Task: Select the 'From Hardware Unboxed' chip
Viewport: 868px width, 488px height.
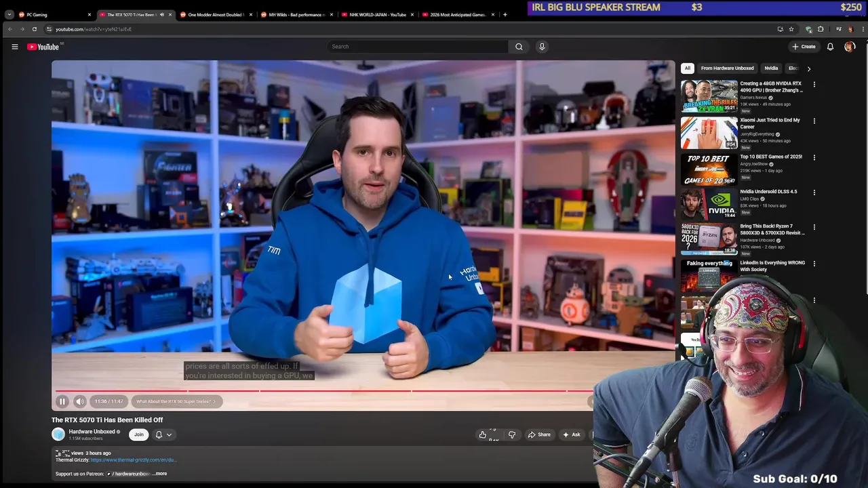Action: click(727, 68)
